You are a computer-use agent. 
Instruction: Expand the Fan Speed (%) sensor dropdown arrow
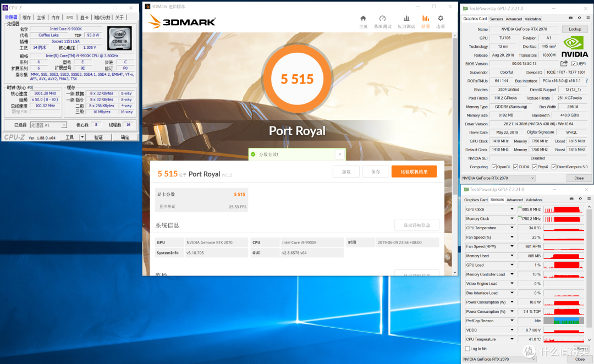[512, 237]
